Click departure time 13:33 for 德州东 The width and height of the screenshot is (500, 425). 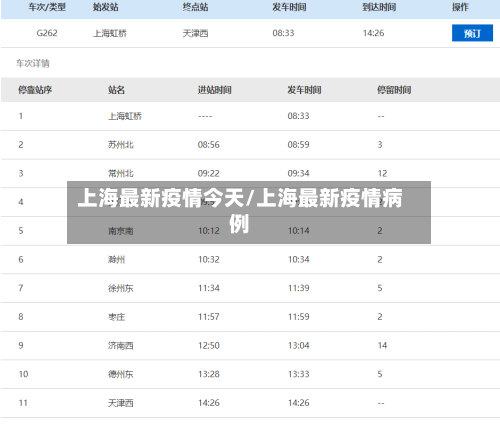298,374
